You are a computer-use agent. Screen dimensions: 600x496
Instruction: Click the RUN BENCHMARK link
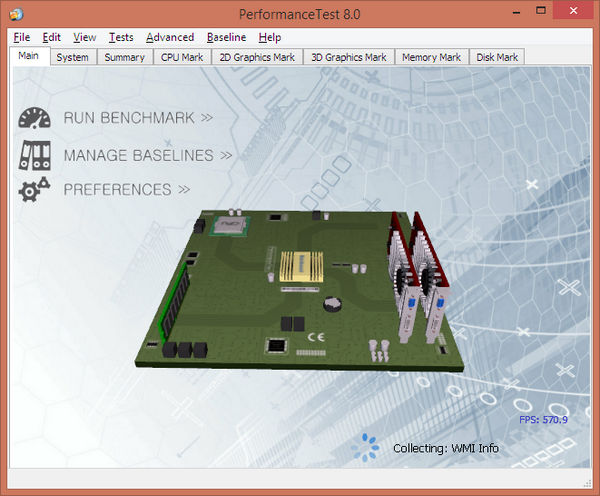pos(138,118)
